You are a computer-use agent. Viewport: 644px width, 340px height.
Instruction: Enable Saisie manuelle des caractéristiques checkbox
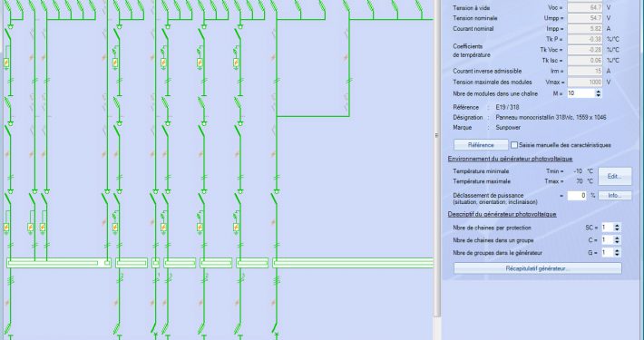[514, 145]
